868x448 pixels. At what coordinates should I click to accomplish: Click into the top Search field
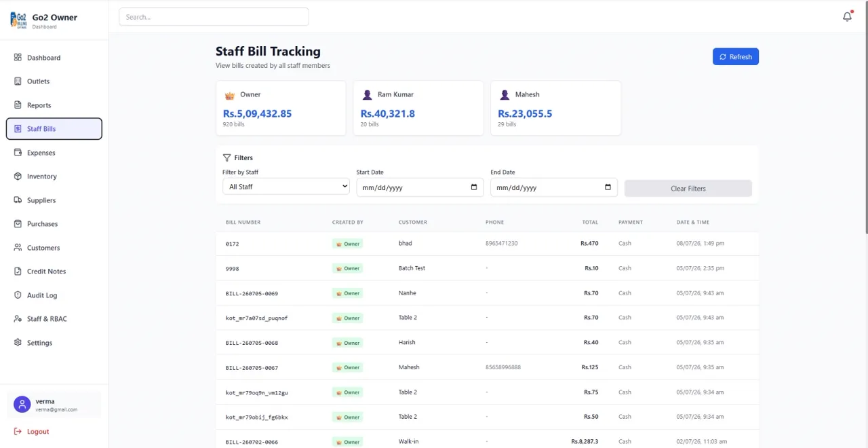pos(214,17)
